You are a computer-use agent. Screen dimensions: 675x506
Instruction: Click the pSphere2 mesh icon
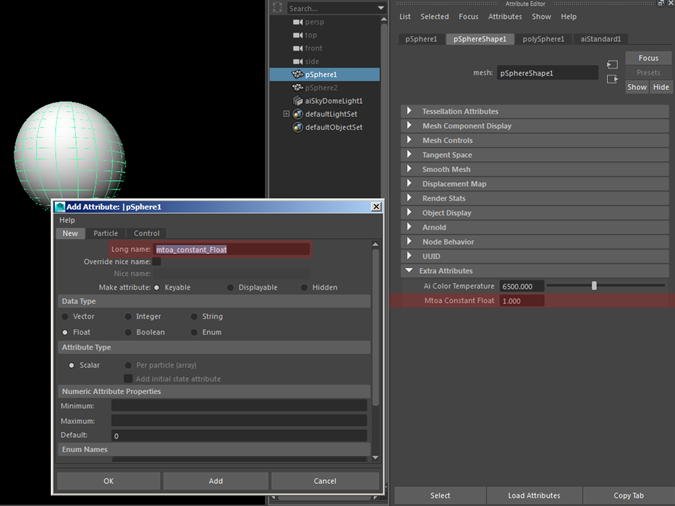tap(297, 87)
